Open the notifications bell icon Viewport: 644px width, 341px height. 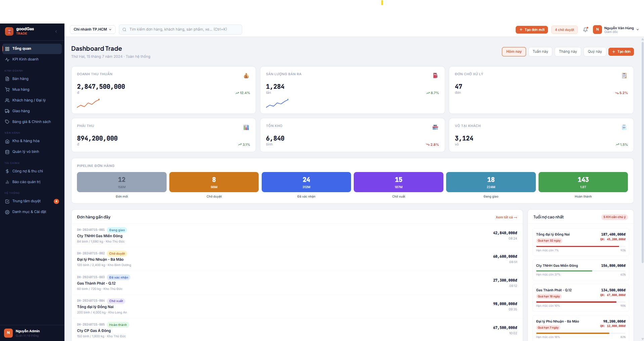586,30
